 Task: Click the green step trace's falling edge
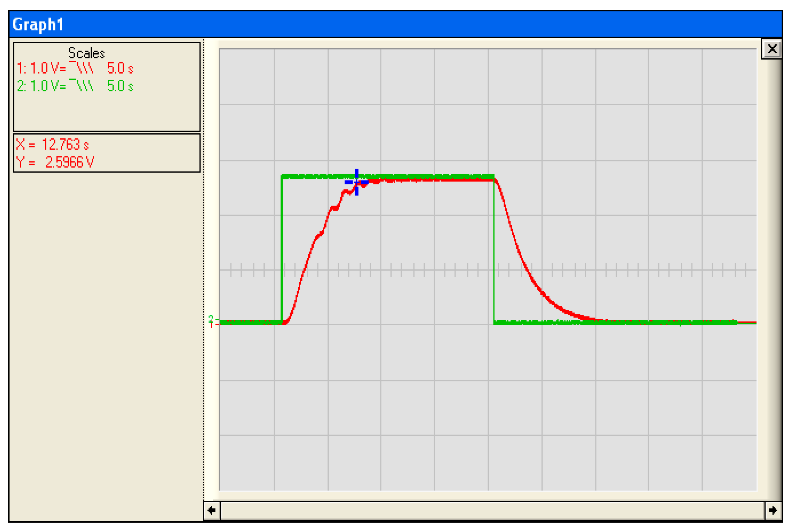[494, 252]
